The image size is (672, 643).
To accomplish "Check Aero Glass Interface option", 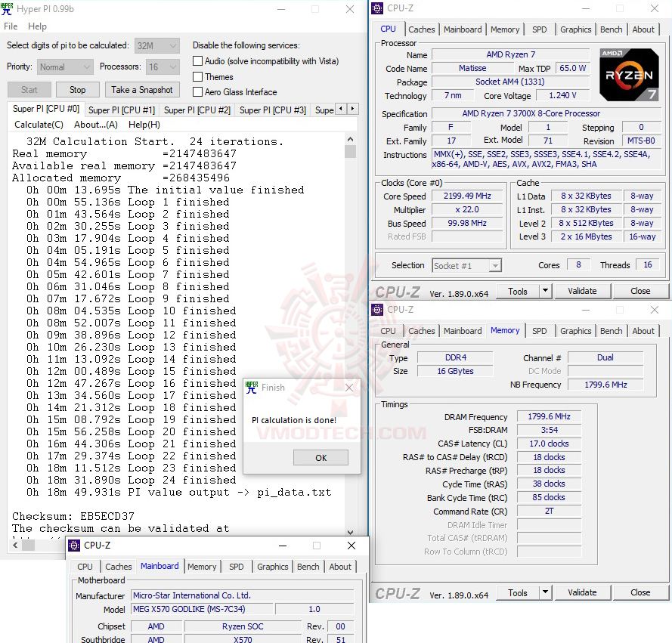I will [x=197, y=91].
